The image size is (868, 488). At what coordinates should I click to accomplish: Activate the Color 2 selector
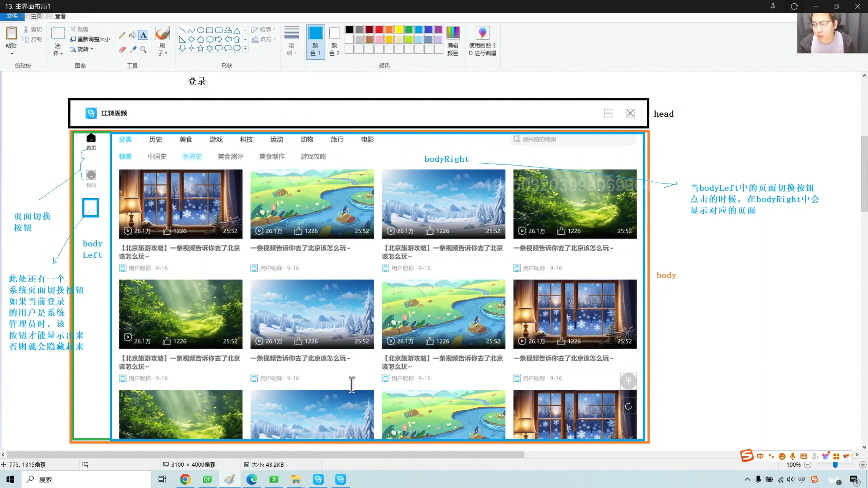coord(334,41)
